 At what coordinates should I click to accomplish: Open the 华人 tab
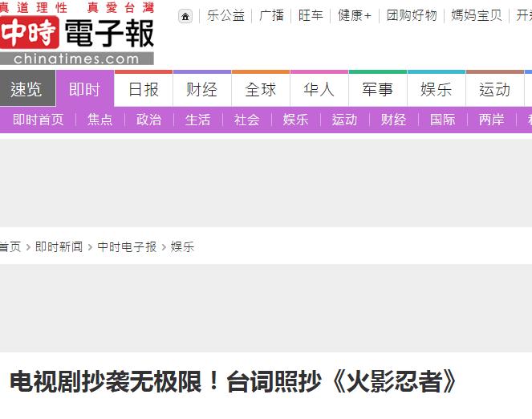[x=319, y=90]
